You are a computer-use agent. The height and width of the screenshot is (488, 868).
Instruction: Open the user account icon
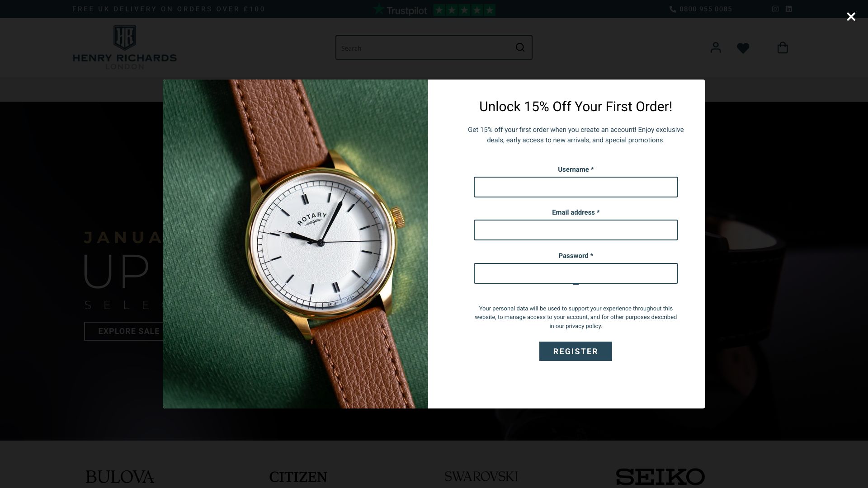[716, 47]
